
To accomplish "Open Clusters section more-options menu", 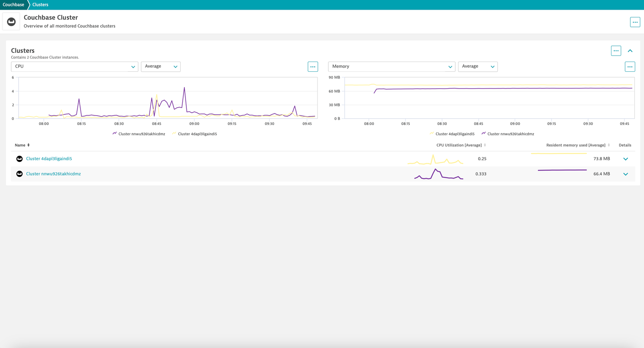I will point(616,51).
